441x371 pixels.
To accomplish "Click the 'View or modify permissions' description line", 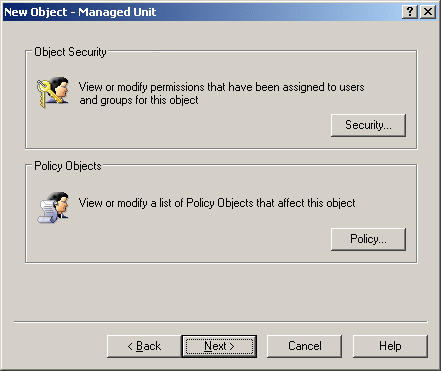I will [221, 87].
